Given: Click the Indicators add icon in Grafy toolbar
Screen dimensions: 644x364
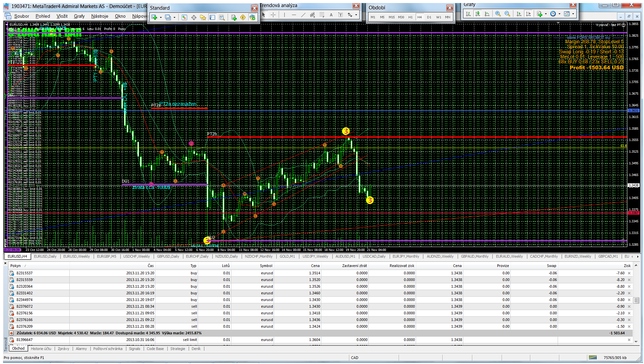Looking at the screenshot, I should [540, 14].
